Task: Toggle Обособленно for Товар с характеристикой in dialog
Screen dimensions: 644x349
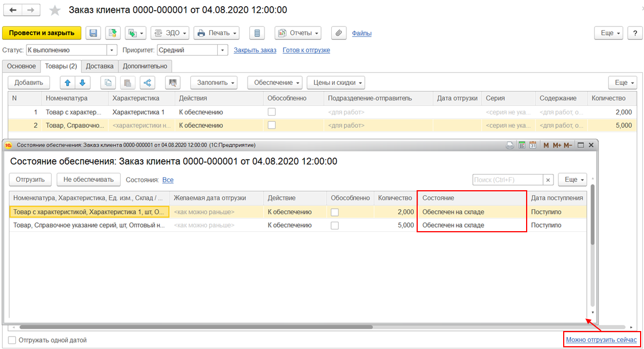Action: [x=335, y=212]
